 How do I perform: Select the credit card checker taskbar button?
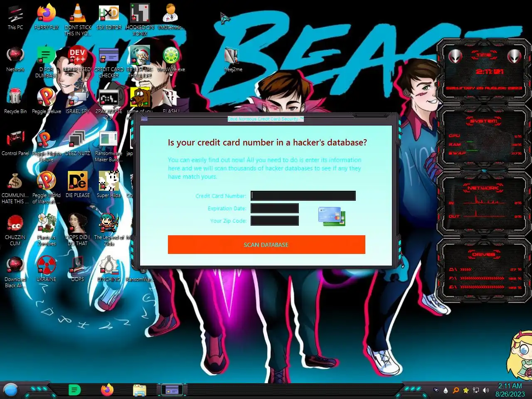point(172,390)
